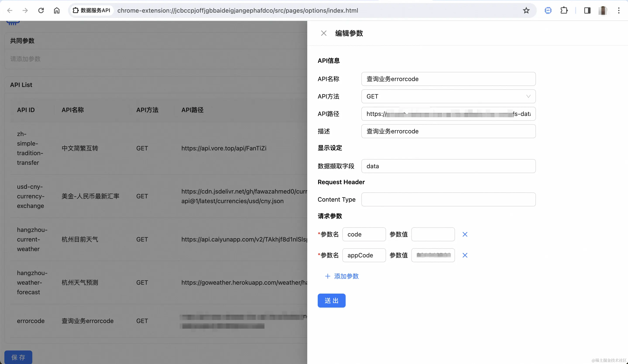Click the 数据撷取字段 data field

pos(448,166)
